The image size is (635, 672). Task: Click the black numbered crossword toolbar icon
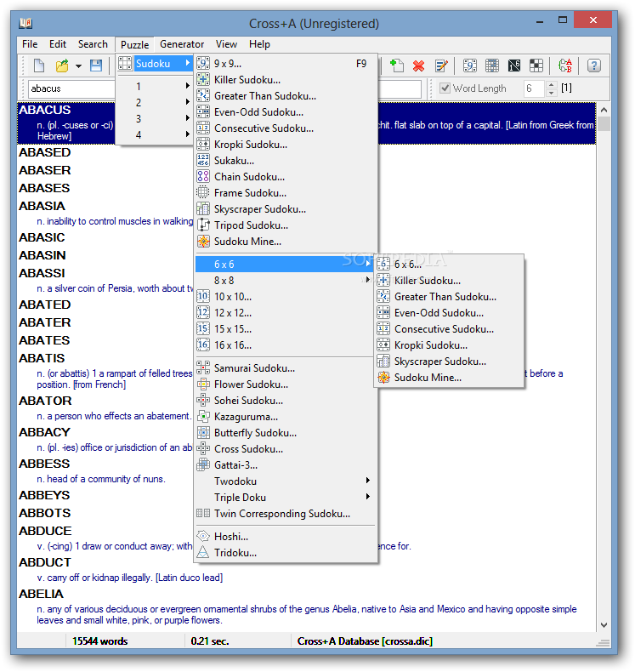point(514,65)
